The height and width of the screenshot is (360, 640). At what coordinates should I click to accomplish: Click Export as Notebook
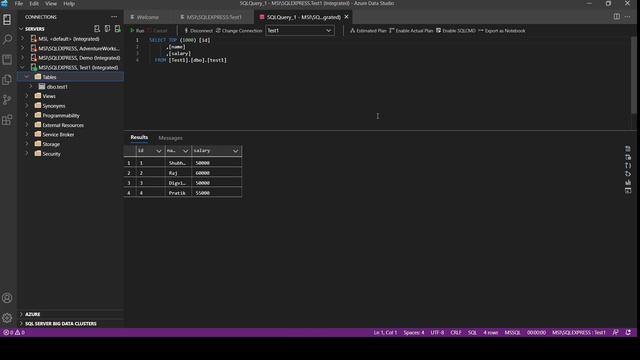pyautogui.click(x=502, y=31)
